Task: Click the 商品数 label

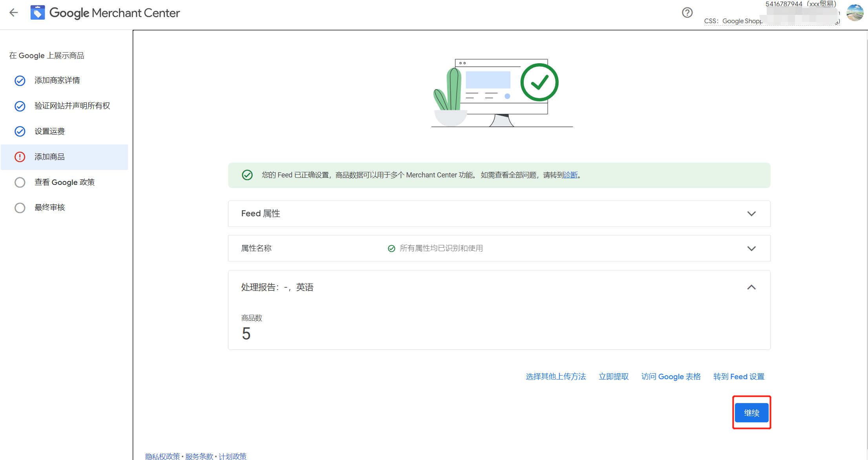Action: point(251,318)
